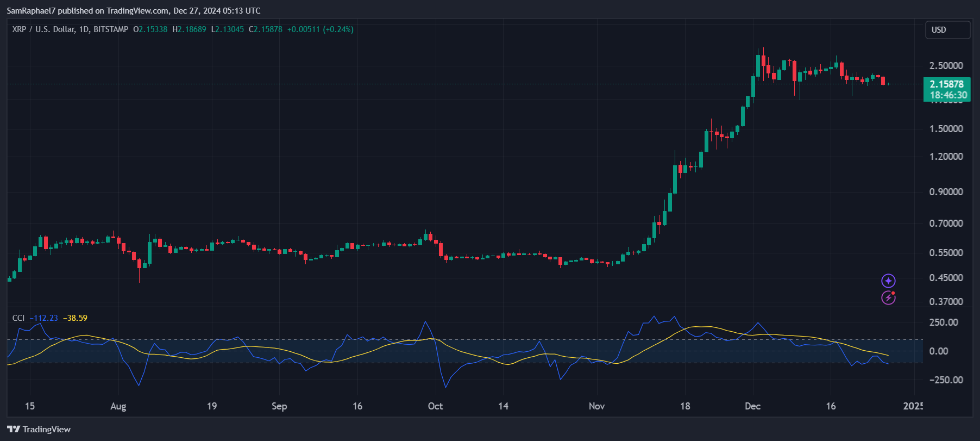The width and height of the screenshot is (980, 441).
Task: Click the Dec date label on time axis
Action: (752, 406)
